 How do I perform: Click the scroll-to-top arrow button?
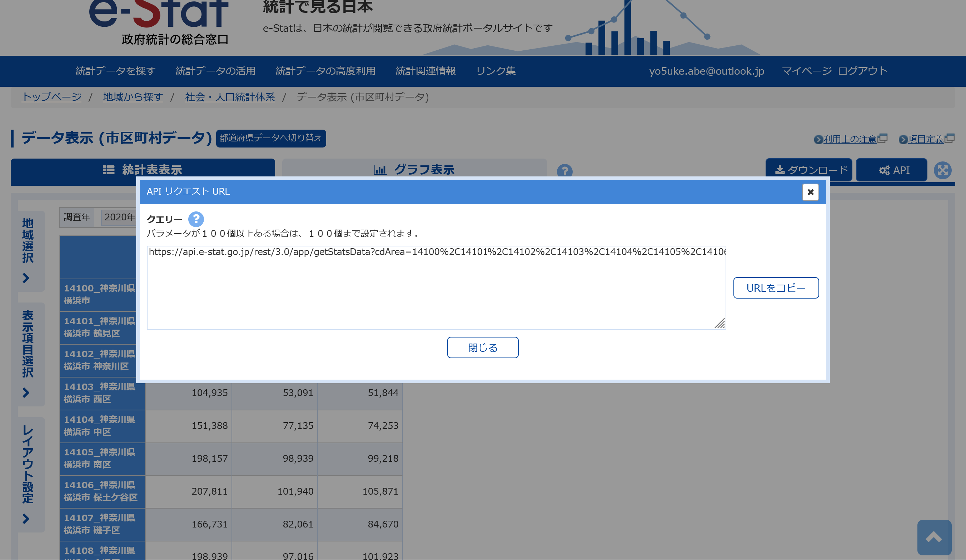pos(934,537)
